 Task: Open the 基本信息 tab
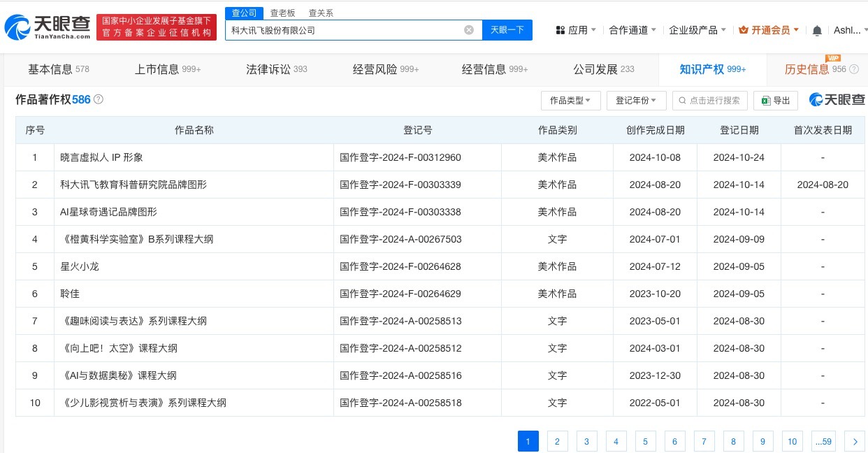(59, 69)
